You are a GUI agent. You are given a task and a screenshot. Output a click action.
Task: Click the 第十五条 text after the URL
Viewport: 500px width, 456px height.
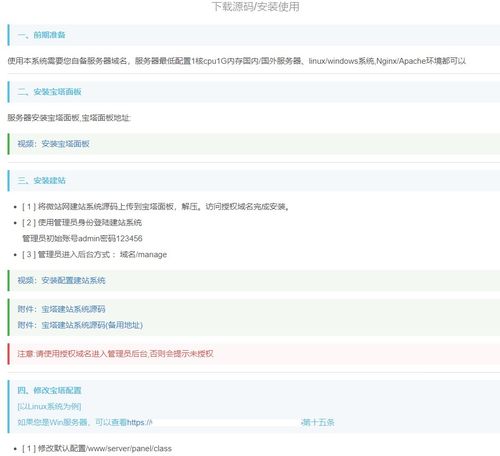click(x=318, y=422)
